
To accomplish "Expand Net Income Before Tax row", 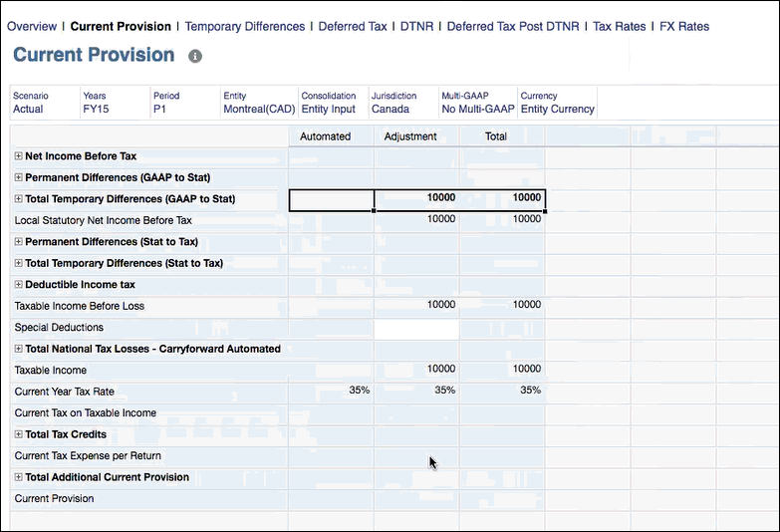I will (x=18, y=155).
